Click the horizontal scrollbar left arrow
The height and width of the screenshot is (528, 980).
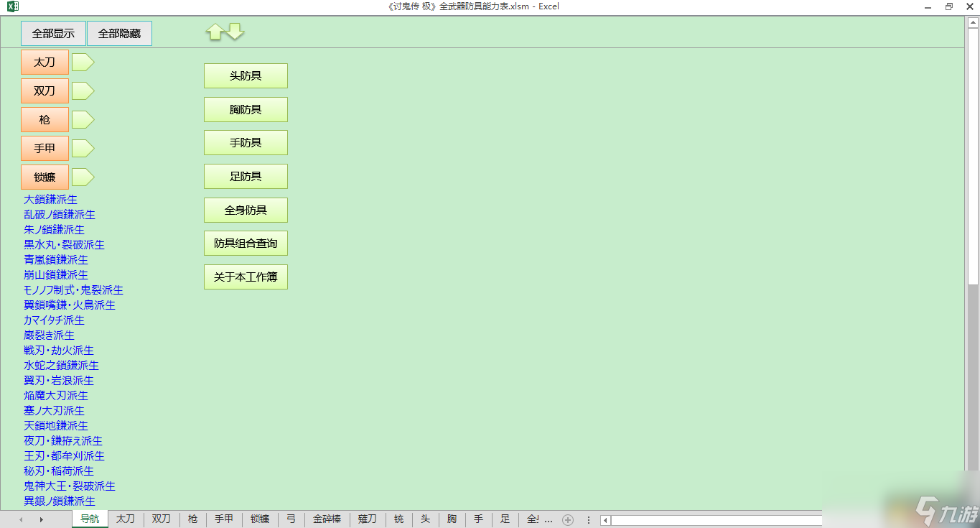[x=606, y=520]
